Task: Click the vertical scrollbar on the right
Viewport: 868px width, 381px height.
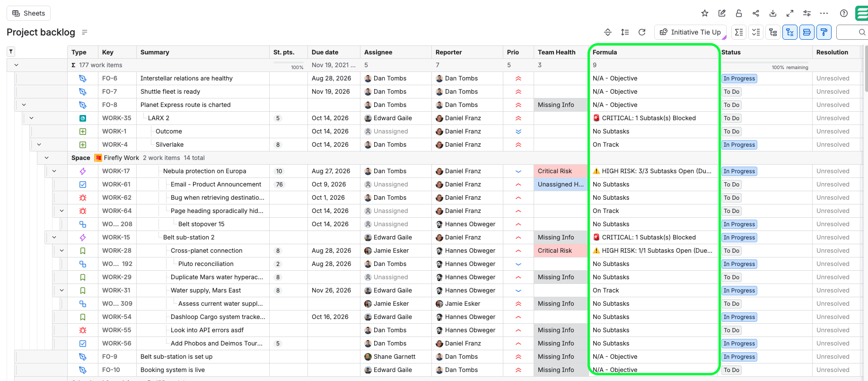Action: coord(866,69)
